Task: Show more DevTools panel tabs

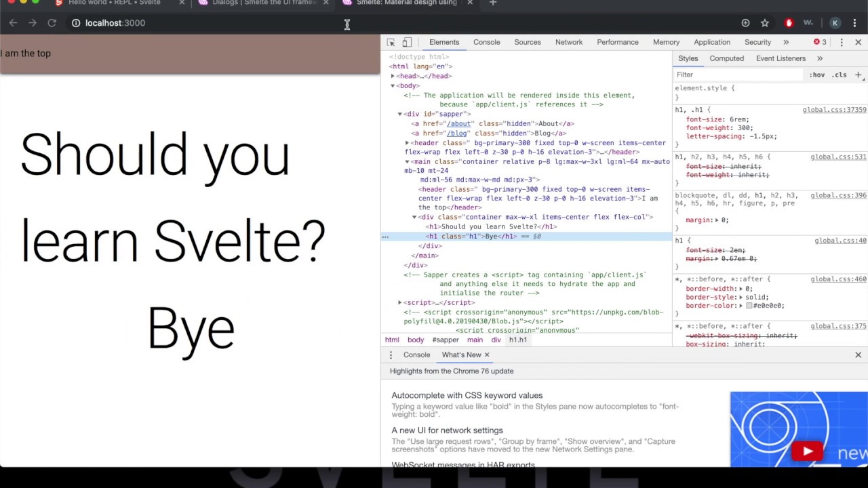Action: (x=786, y=42)
